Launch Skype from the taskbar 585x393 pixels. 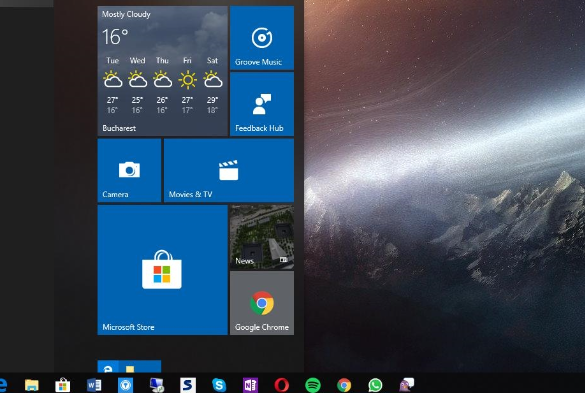tap(219, 385)
